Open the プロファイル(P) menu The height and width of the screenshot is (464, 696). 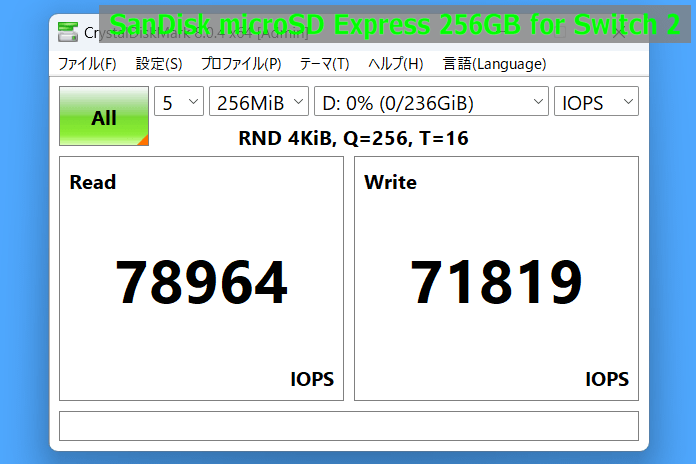coord(241,64)
